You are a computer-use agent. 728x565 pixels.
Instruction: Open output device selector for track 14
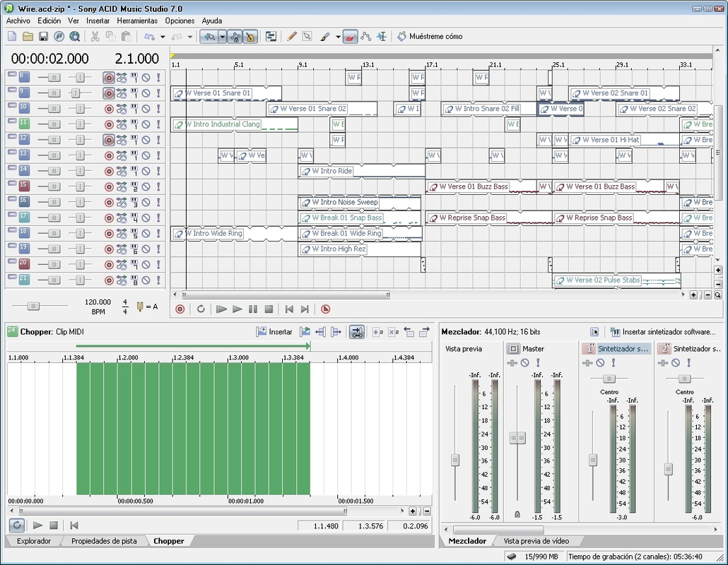coord(134,171)
